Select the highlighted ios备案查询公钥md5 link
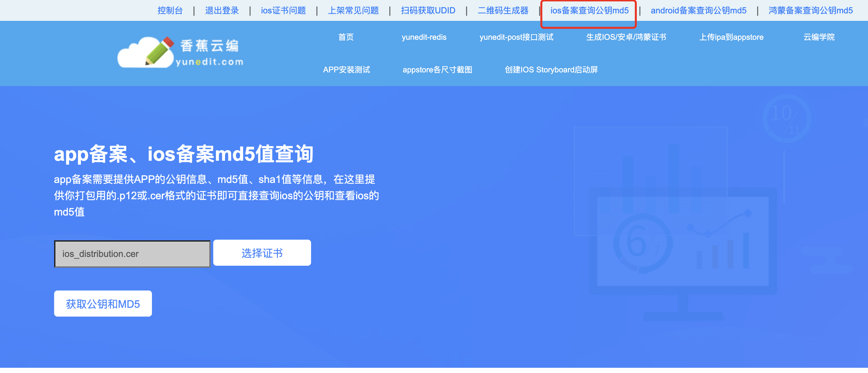868x373 pixels. [x=589, y=10]
